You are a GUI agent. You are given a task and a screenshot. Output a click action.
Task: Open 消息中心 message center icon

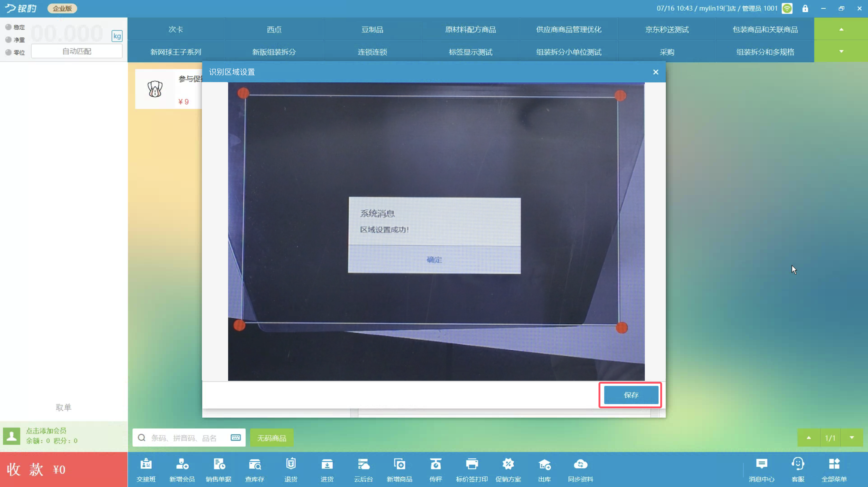[762, 469]
